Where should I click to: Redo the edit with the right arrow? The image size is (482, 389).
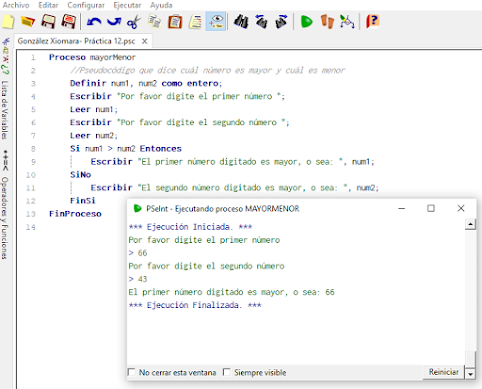[114, 22]
